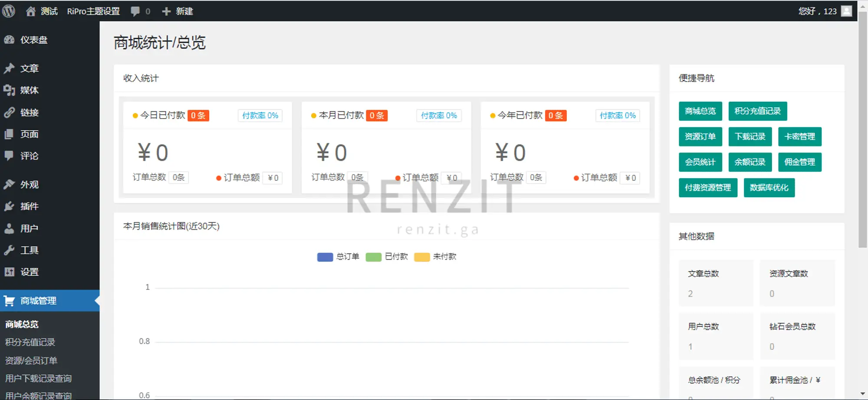
Task: Open 外观 menu in sidebar
Action: click(x=29, y=185)
